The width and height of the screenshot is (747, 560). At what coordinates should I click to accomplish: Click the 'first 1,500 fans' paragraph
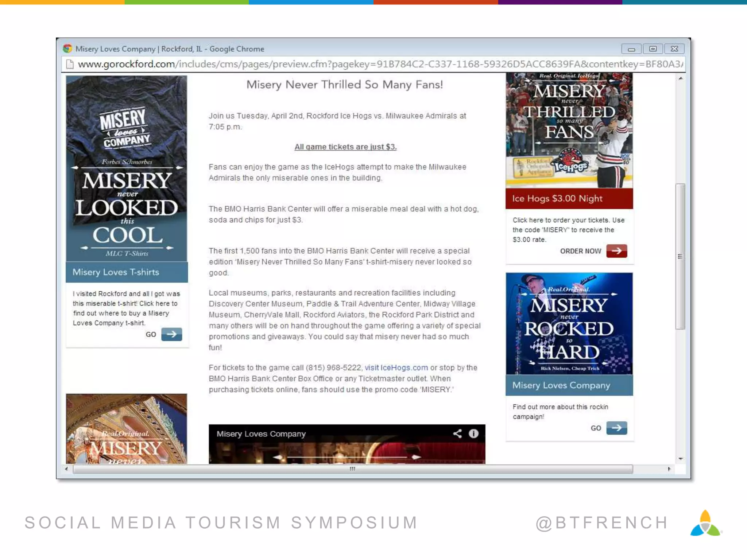pos(340,262)
